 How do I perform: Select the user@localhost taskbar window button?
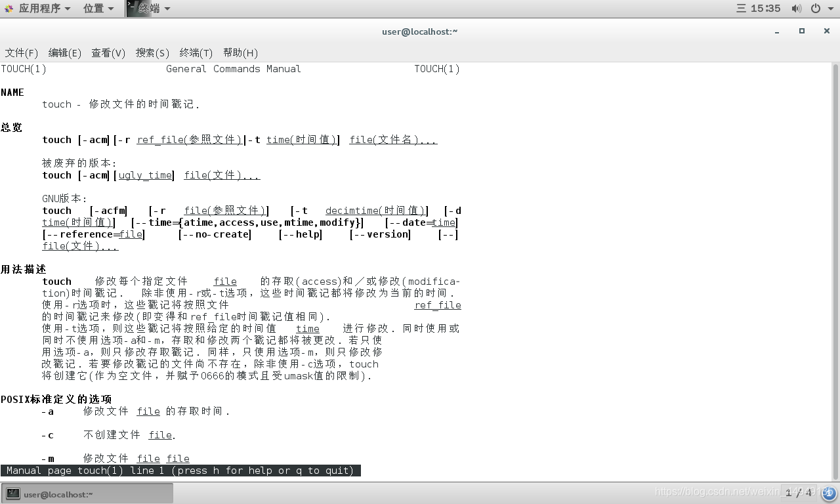[88, 493]
